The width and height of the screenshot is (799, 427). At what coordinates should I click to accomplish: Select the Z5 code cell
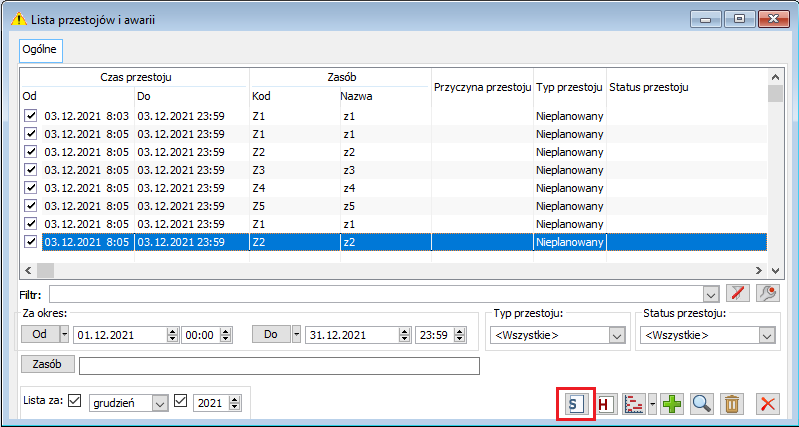click(x=295, y=206)
